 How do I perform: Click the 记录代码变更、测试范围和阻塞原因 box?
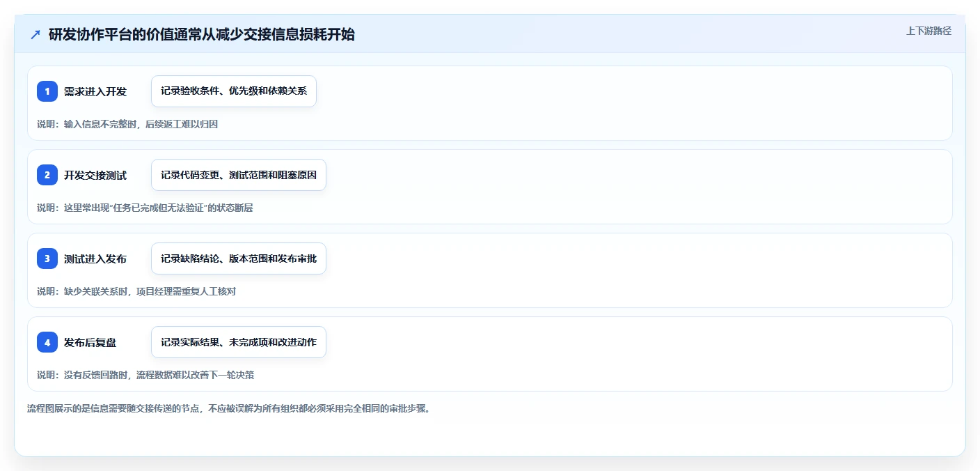239,175
